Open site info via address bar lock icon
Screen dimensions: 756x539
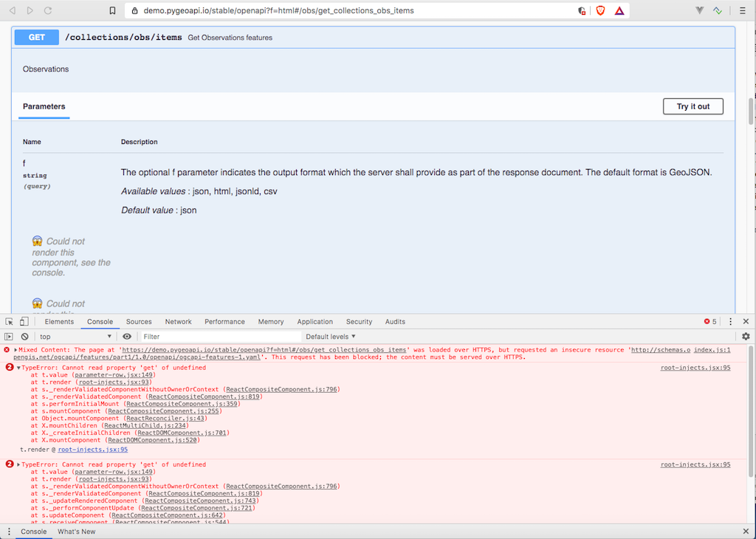click(x=135, y=10)
